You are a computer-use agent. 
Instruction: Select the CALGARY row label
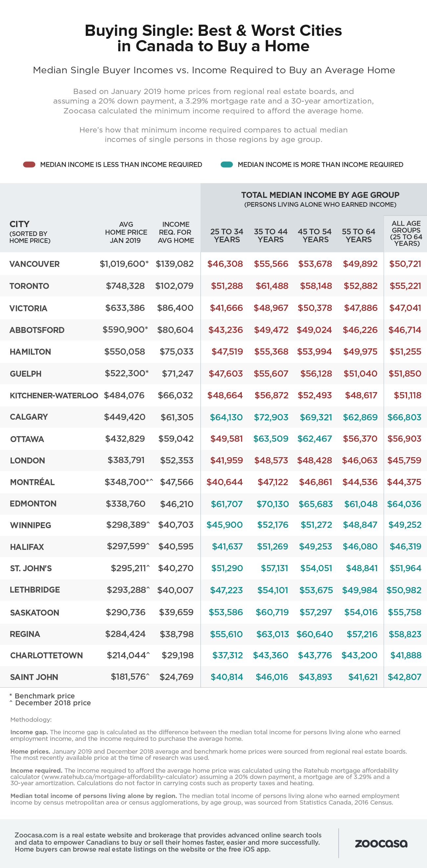tap(29, 417)
